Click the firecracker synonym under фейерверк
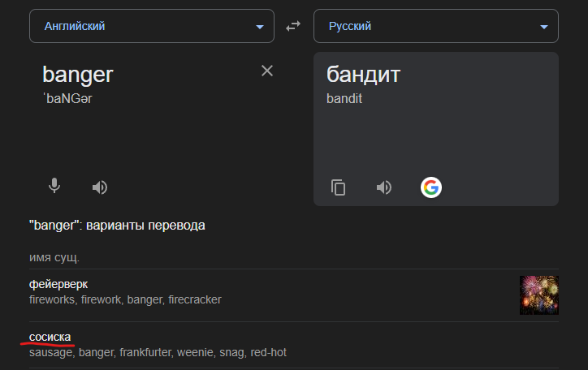588x370 pixels. [194, 299]
